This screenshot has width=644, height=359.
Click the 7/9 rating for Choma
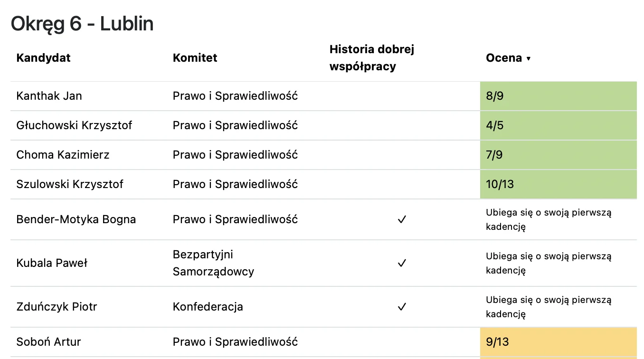[559, 155]
